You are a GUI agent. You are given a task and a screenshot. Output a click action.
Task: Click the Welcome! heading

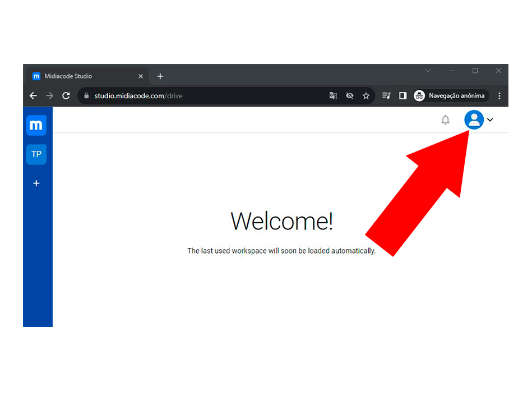click(x=281, y=221)
